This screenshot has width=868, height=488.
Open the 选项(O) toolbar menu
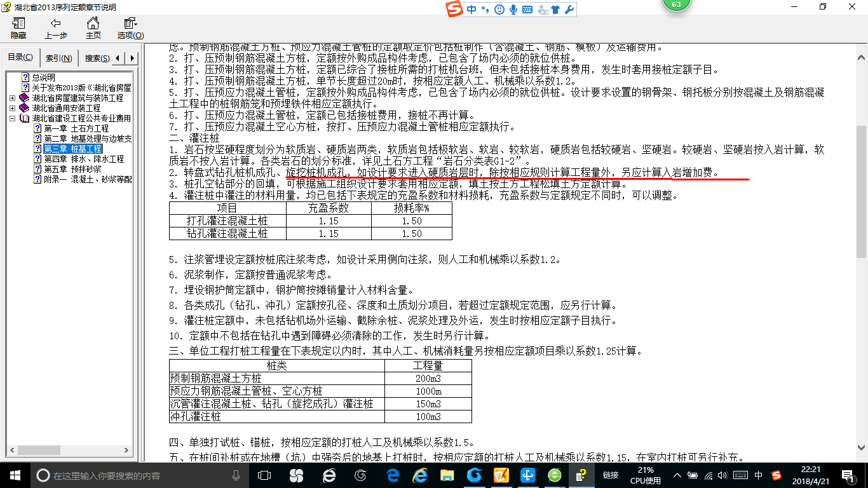coord(130,29)
